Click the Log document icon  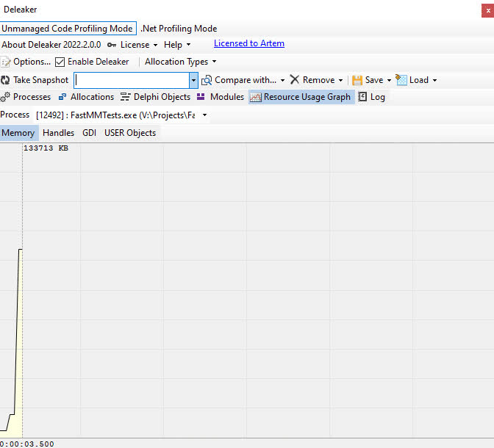pyautogui.click(x=362, y=97)
